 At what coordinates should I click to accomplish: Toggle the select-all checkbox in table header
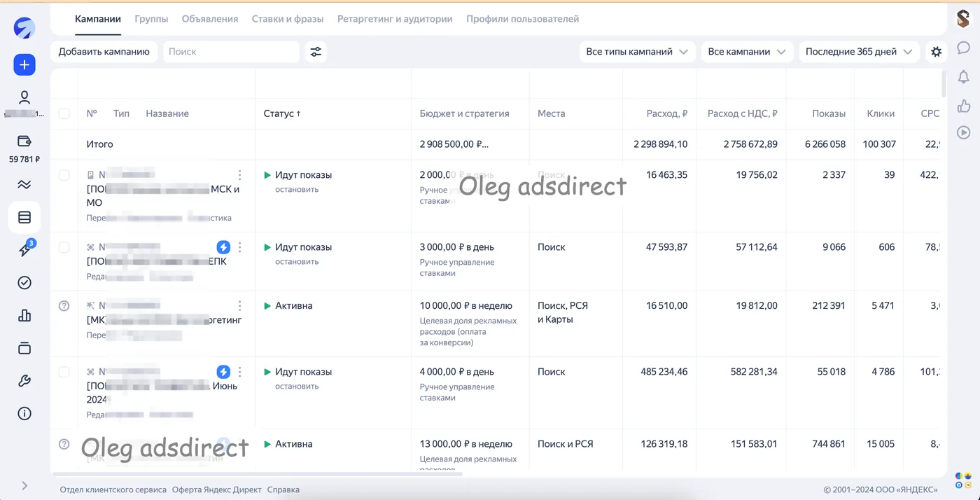(x=64, y=113)
